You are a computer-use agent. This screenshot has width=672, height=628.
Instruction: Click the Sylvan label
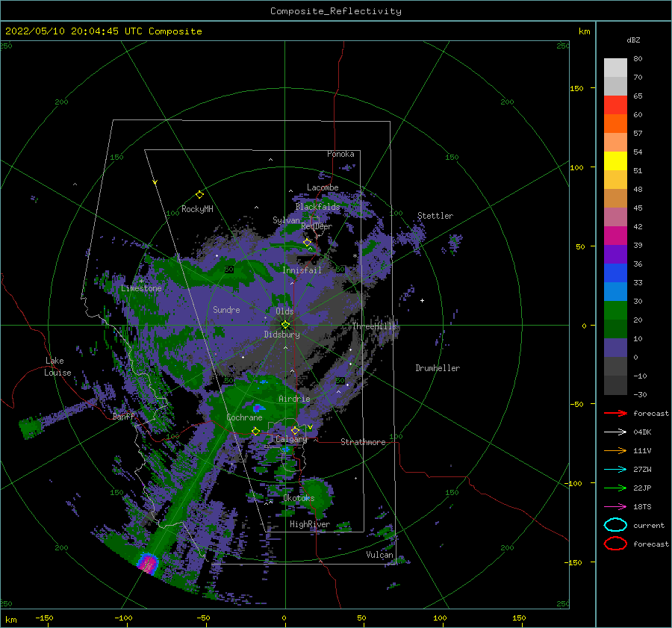pos(286,220)
